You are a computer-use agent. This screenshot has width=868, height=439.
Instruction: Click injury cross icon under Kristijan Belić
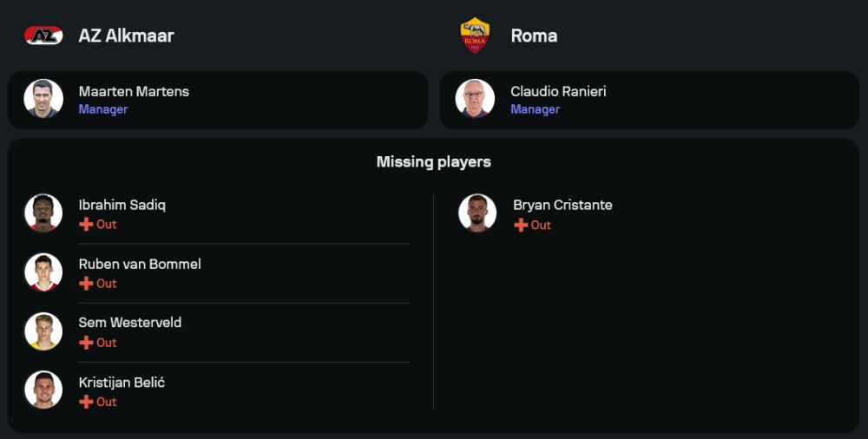coord(86,402)
